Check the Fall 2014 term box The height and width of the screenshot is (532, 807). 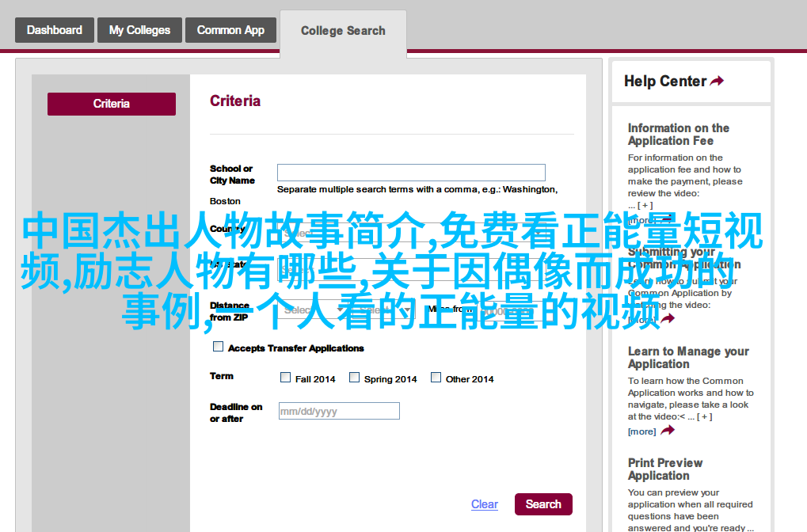286,378
